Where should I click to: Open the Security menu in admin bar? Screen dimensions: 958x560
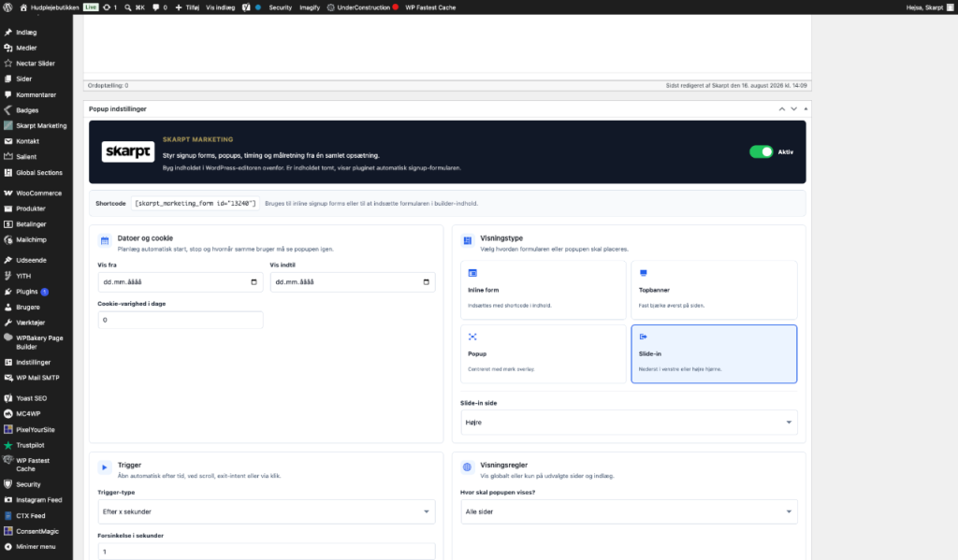(x=281, y=7)
